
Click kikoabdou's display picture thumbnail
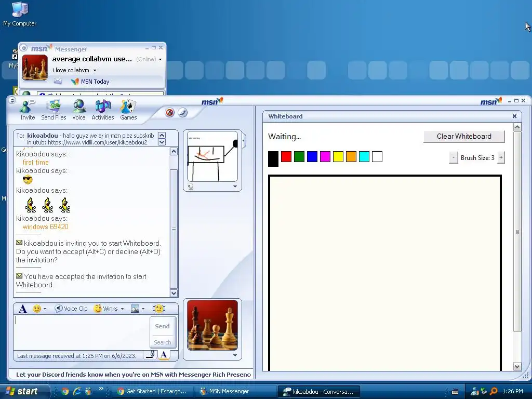[x=212, y=156]
